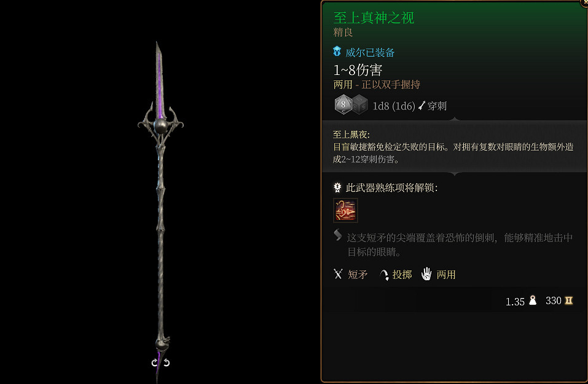Click the spear 3D model preview

[160, 210]
